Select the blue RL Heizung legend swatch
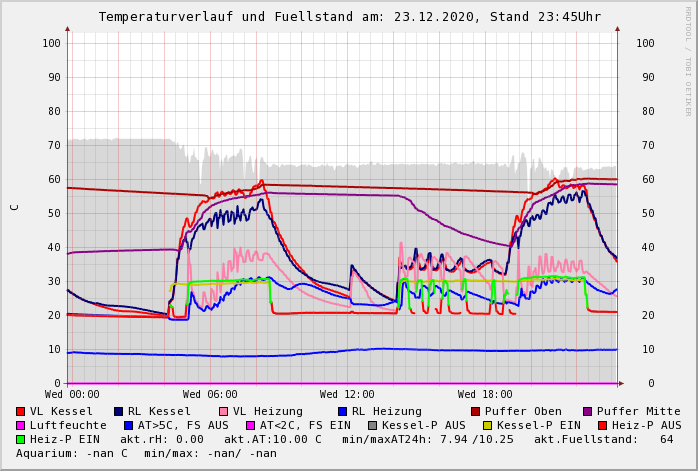The height and width of the screenshot is (471, 698). [x=342, y=412]
